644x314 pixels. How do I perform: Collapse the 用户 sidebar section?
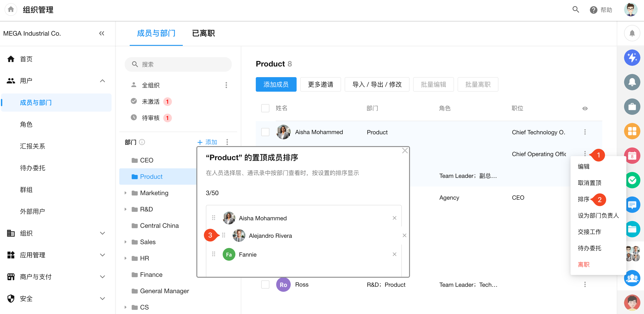click(102, 81)
